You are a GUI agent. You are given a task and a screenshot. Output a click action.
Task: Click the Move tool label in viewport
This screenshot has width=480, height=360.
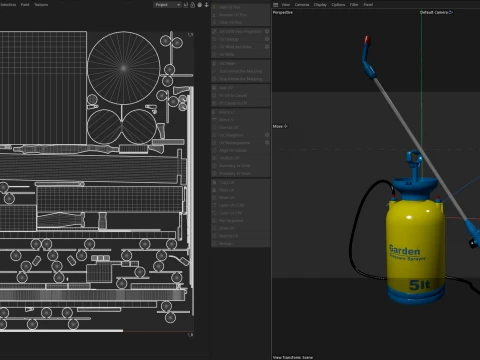click(280, 126)
